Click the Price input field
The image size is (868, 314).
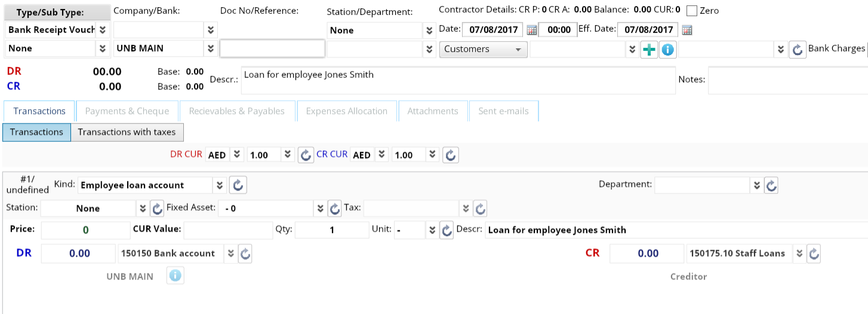coord(85,230)
